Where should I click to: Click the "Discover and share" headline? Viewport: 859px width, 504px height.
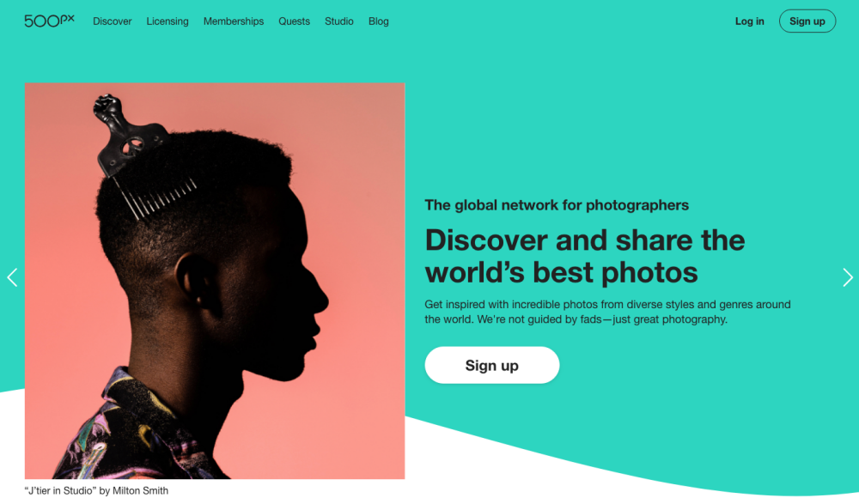click(584, 257)
